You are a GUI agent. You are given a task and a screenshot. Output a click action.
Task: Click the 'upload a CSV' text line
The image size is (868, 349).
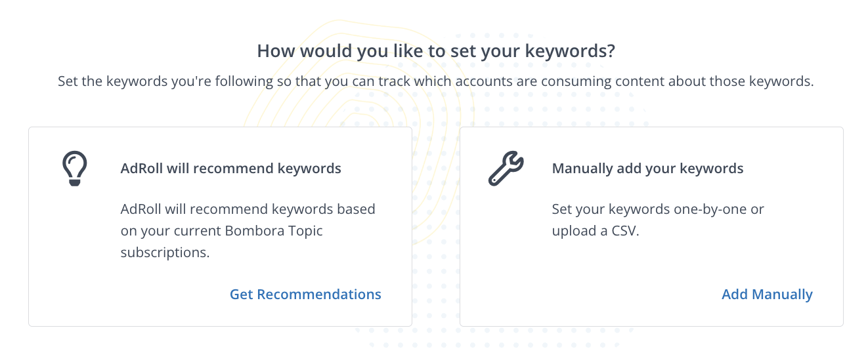pyautogui.click(x=595, y=231)
